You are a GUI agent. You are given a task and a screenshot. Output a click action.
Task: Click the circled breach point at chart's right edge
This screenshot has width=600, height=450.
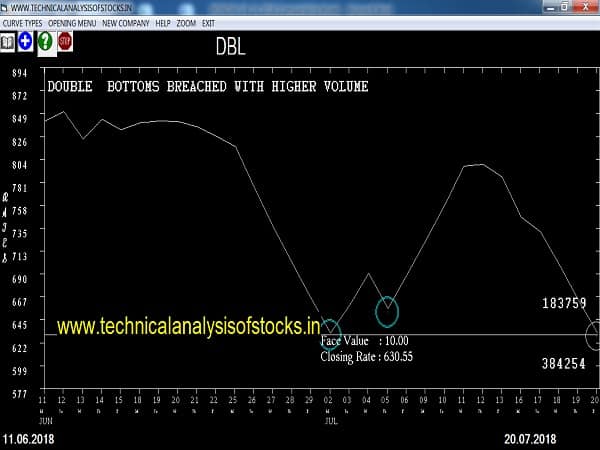coord(596,336)
